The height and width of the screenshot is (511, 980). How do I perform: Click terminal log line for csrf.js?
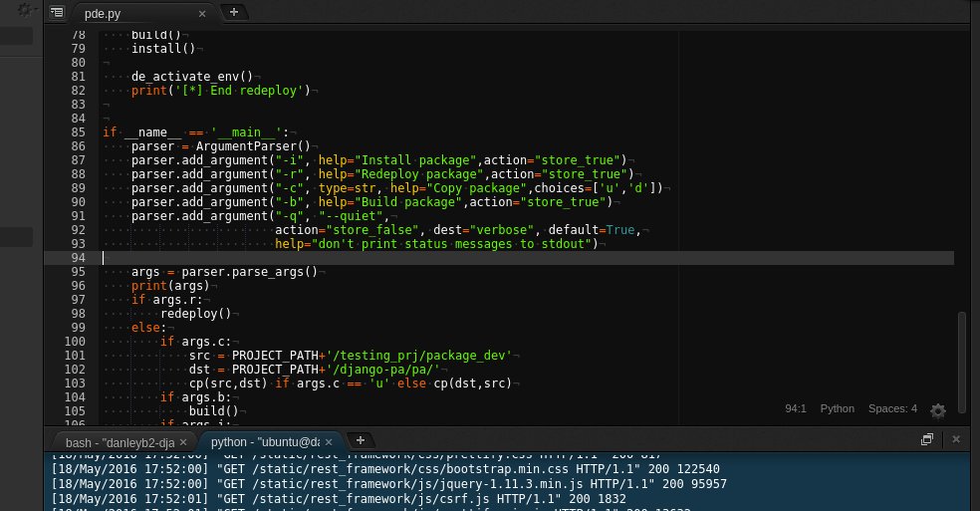click(339, 499)
